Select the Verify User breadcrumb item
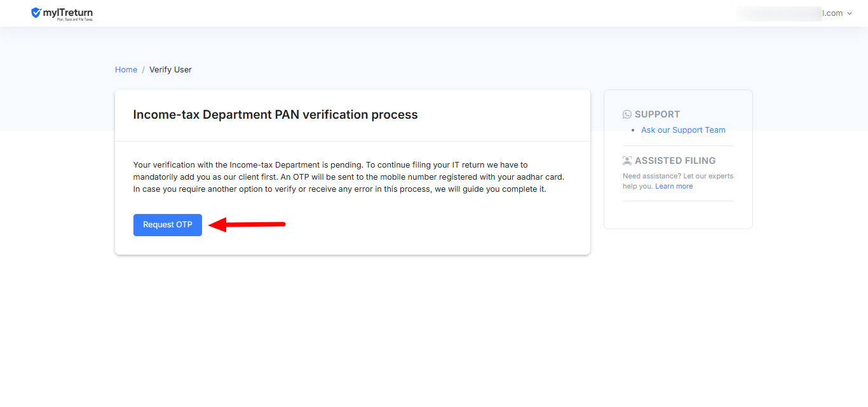The height and width of the screenshot is (407, 868). pos(170,70)
